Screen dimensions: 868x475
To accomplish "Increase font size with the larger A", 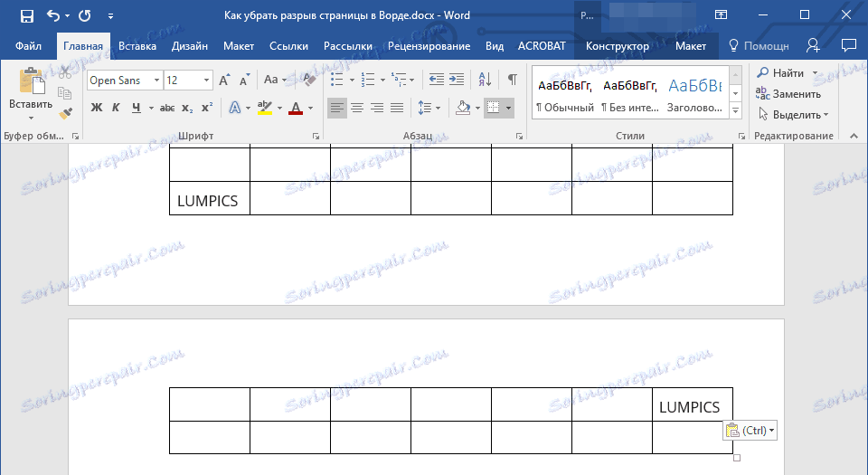I will pos(224,81).
